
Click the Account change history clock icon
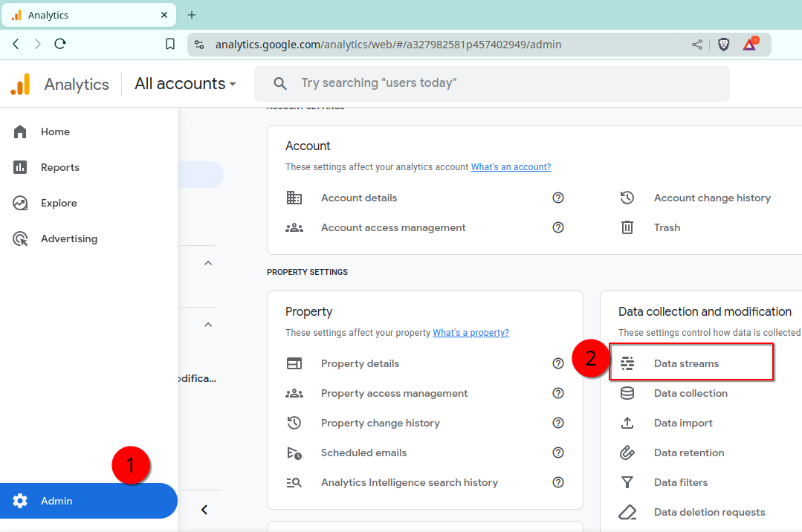coord(627,198)
